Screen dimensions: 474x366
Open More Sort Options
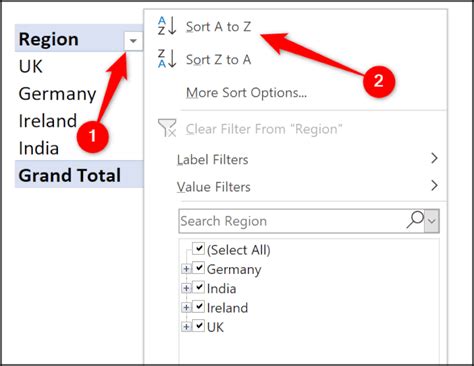coord(246,93)
